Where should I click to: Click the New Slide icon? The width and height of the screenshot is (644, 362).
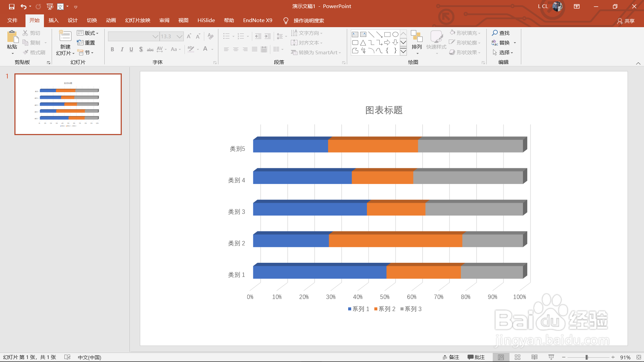65,37
